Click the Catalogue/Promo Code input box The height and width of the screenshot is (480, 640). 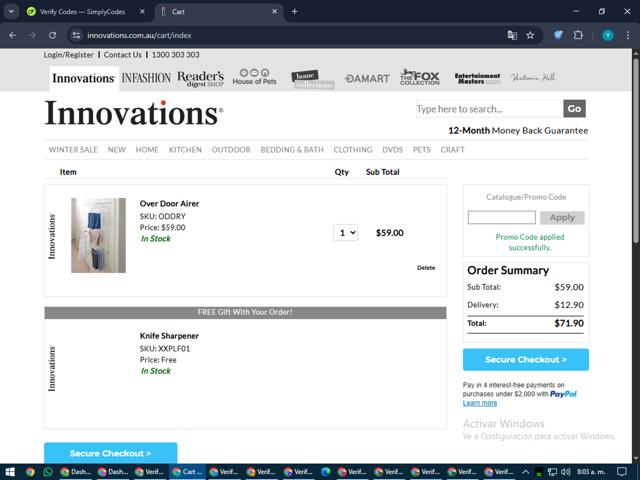[502, 218]
